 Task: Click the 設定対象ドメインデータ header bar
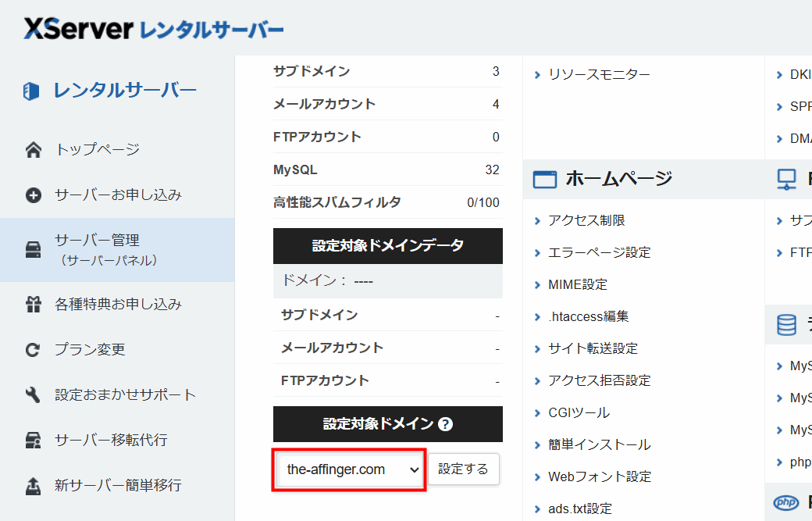[x=388, y=246]
